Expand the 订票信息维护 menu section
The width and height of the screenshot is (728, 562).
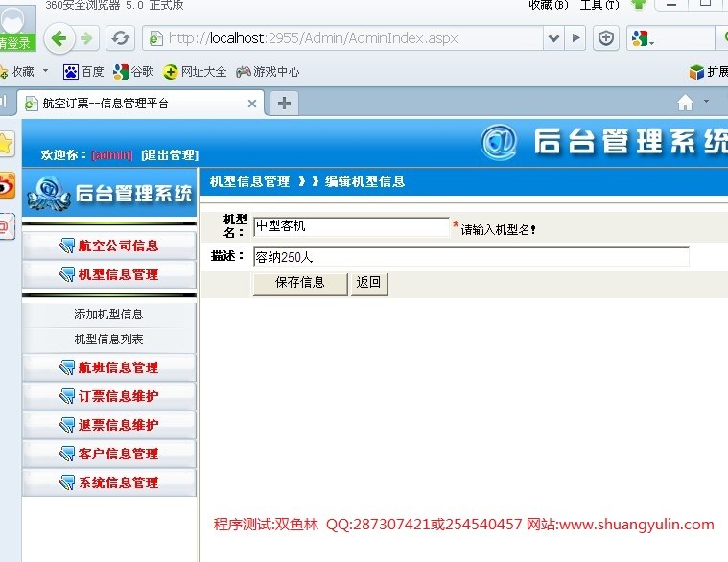point(109,396)
